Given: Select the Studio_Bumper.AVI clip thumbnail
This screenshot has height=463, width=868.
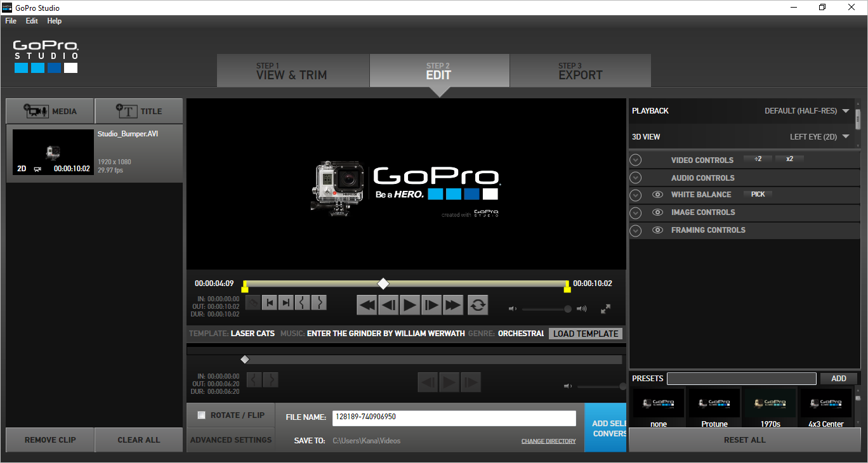Looking at the screenshot, I should pyautogui.click(x=53, y=152).
